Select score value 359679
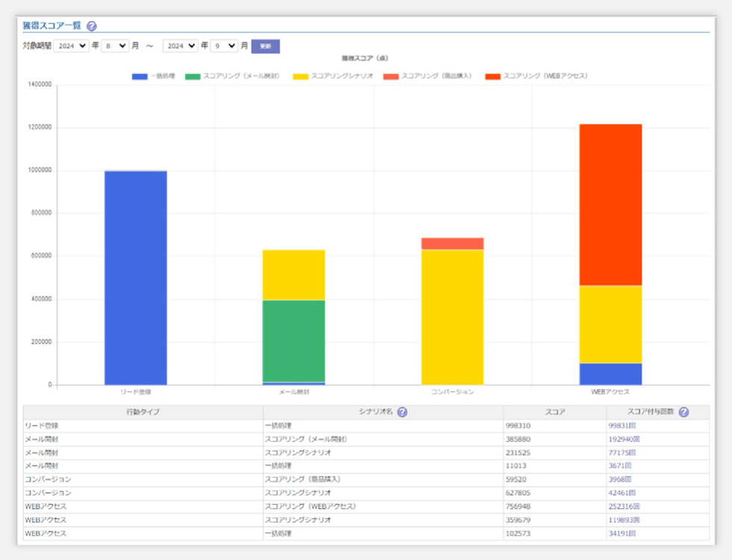 [518, 520]
